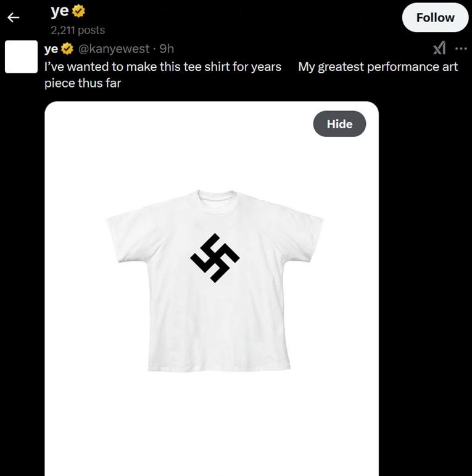Open the white profile avatar of poster
472x476 pixels.
click(21, 57)
